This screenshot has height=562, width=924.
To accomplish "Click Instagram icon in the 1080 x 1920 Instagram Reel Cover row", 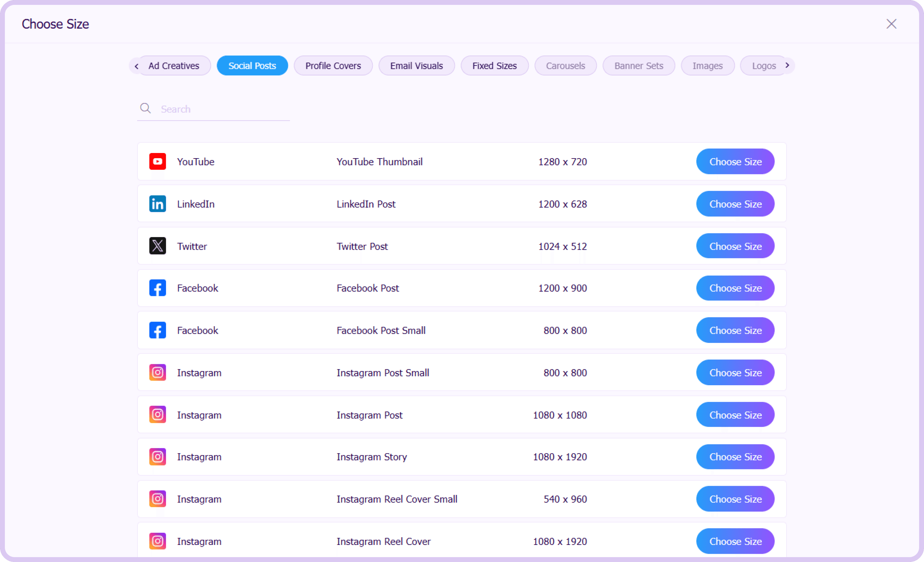I will tap(158, 541).
